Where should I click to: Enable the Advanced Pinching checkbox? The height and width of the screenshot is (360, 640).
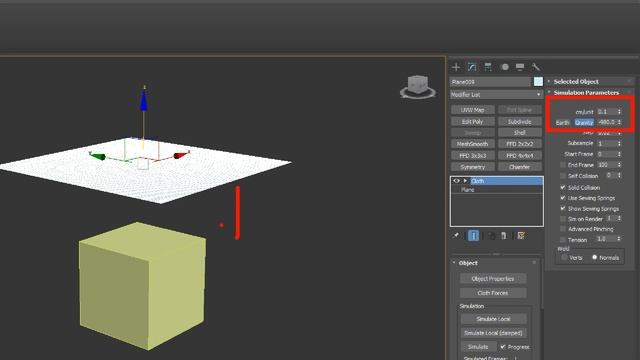point(563,229)
